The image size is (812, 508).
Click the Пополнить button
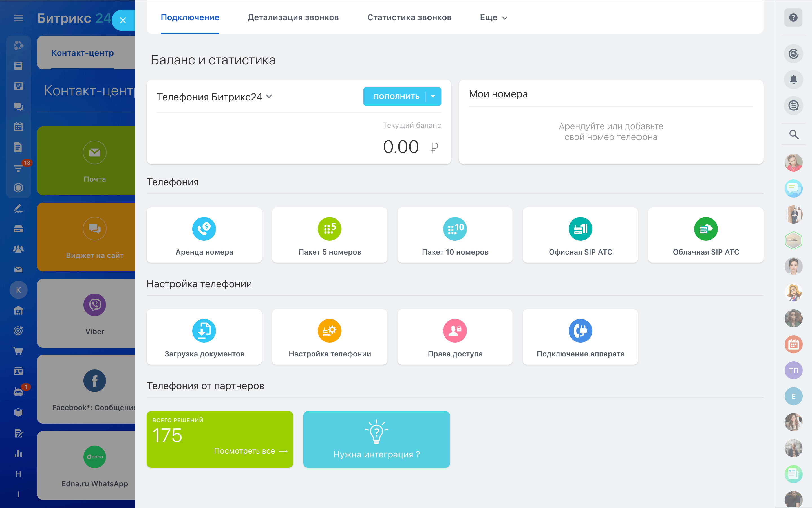point(396,97)
